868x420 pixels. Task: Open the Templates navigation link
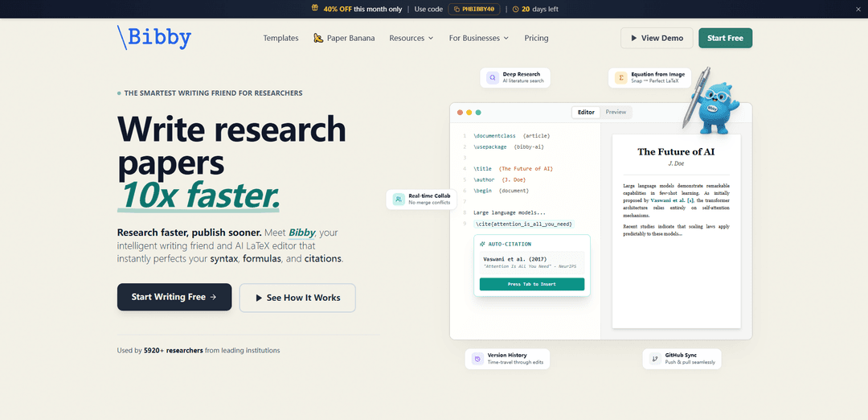coord(280,38)
